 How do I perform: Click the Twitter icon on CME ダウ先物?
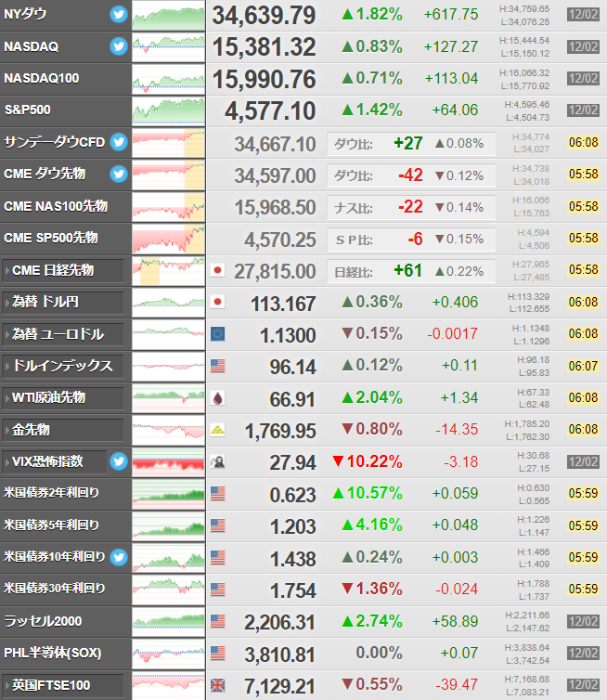pos(119,174)
